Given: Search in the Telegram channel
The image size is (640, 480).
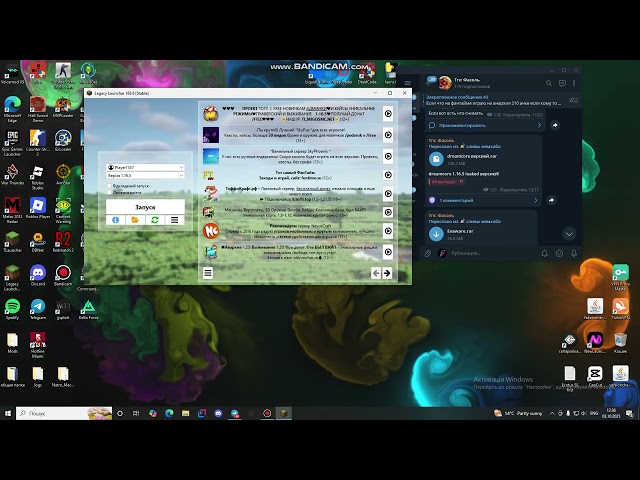Looking at the screenshot, I should click(x=549, y=83).
